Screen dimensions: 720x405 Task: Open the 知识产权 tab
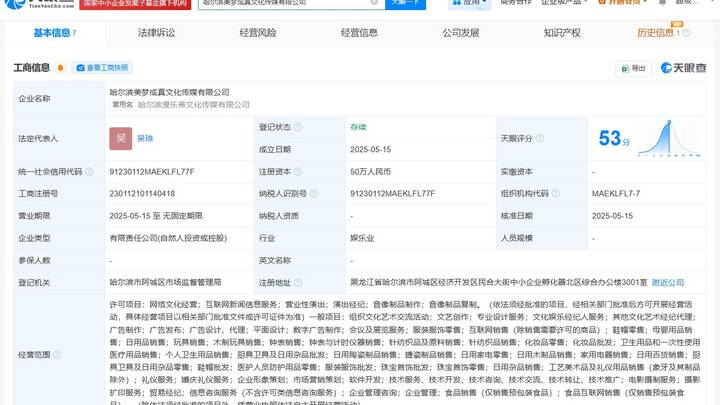click(x=562, y=33)
